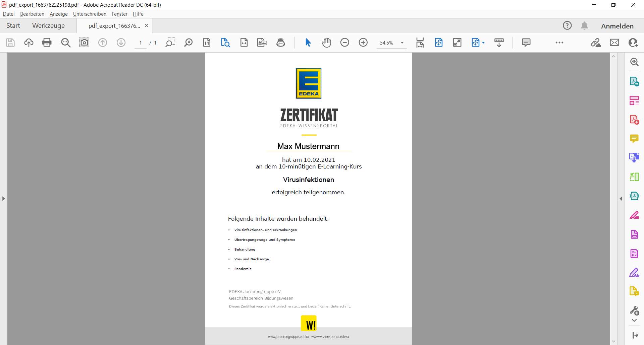Print the document
Viewport: 644px width, 345px height.
pos(47,43)
